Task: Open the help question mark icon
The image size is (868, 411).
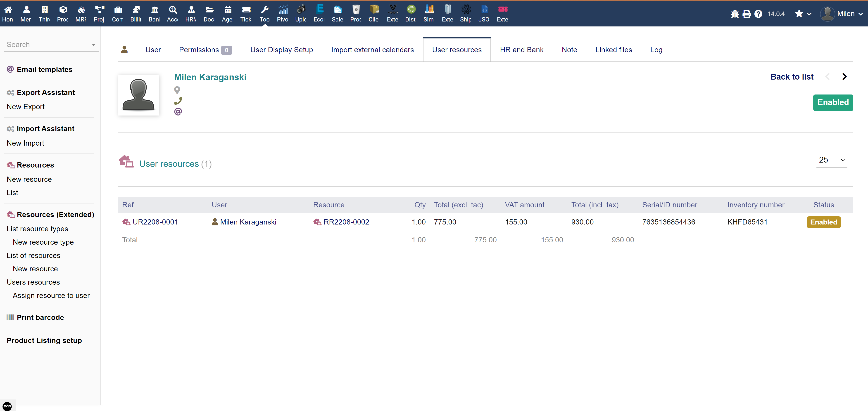Action: pyautogui.click(x=758, y=14)
